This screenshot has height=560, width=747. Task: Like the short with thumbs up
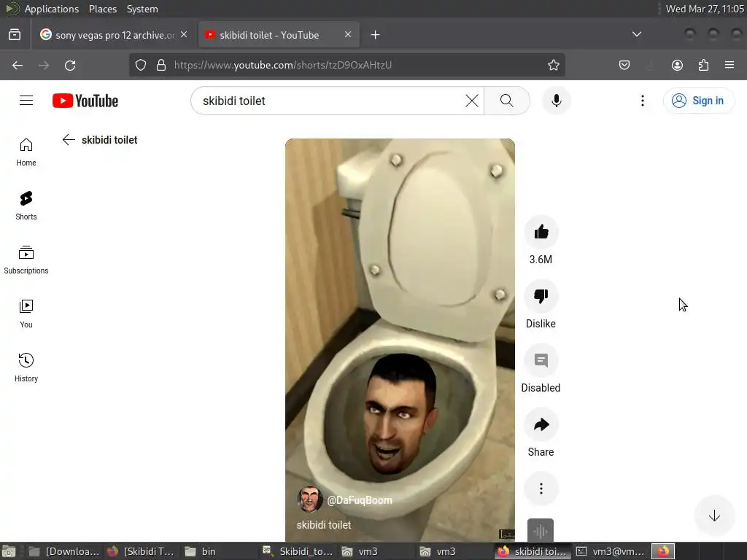(x=541, y=233)
